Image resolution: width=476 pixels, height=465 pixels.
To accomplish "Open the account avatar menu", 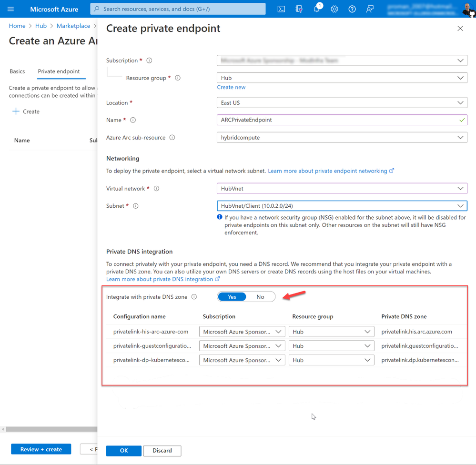I will click(468, 9).
